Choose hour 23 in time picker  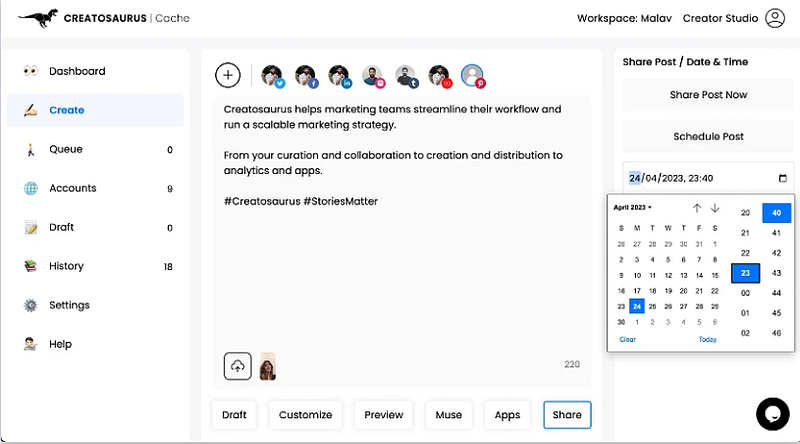[745, 273]
